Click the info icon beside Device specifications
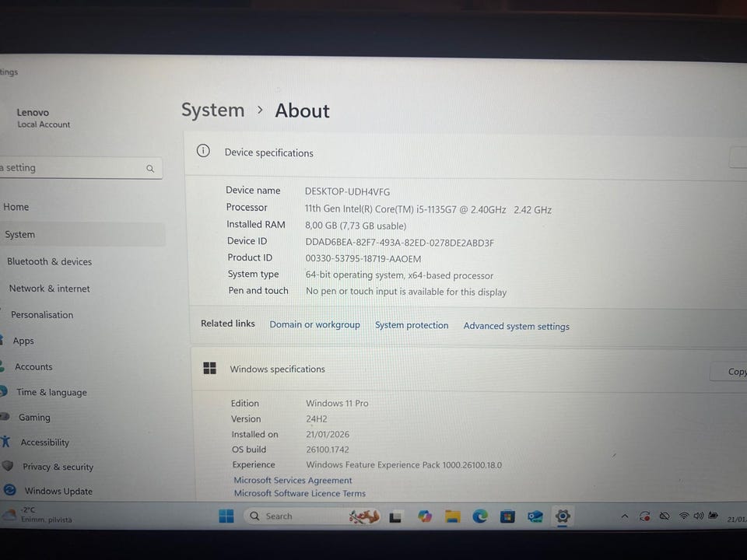Image resolution: width=747 pixels, height=560 pixels. click(203, 151)
